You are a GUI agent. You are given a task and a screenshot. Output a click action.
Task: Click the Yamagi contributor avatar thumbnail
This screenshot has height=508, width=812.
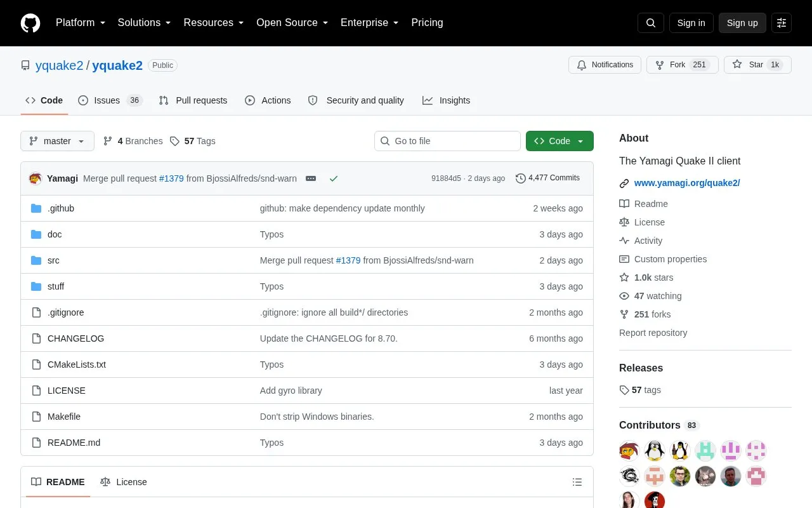[x=629, y=451]
